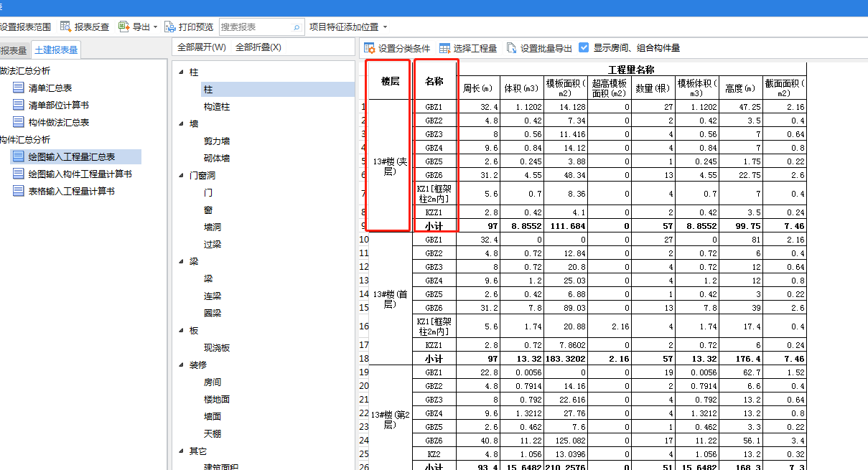Select 窗 in component tree
The width and height of the screenshot is (868, 470).
(x=208, y=210)
